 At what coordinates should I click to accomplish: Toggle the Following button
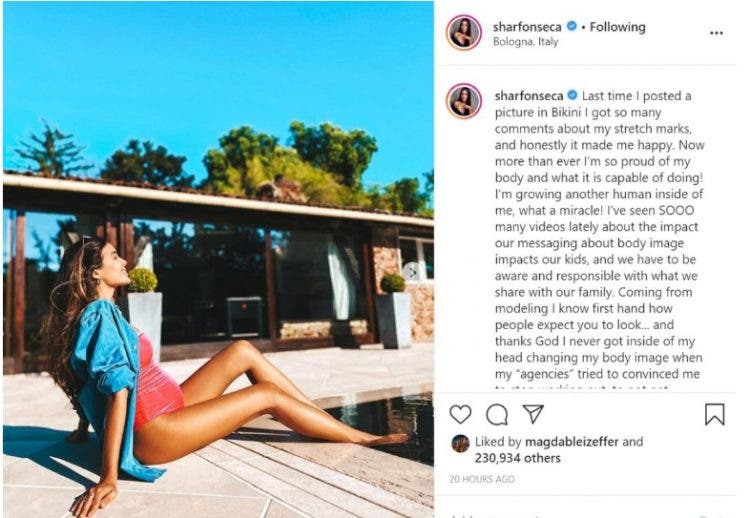pos(617,27)
